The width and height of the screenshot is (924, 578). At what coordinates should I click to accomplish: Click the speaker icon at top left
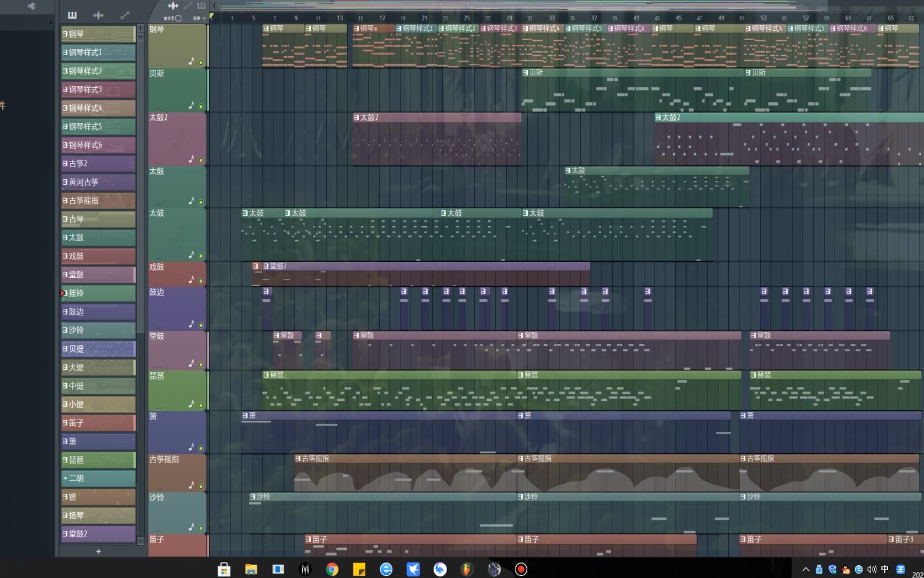pos(32,6)
